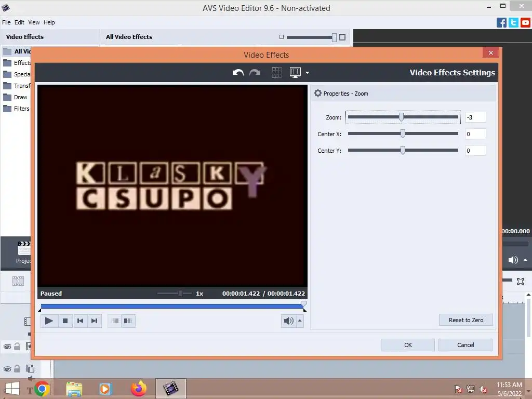This screenshot has width=532, height=399.
Task: Toggle visibility eye on lower track
Action: [x=7, y=369]
